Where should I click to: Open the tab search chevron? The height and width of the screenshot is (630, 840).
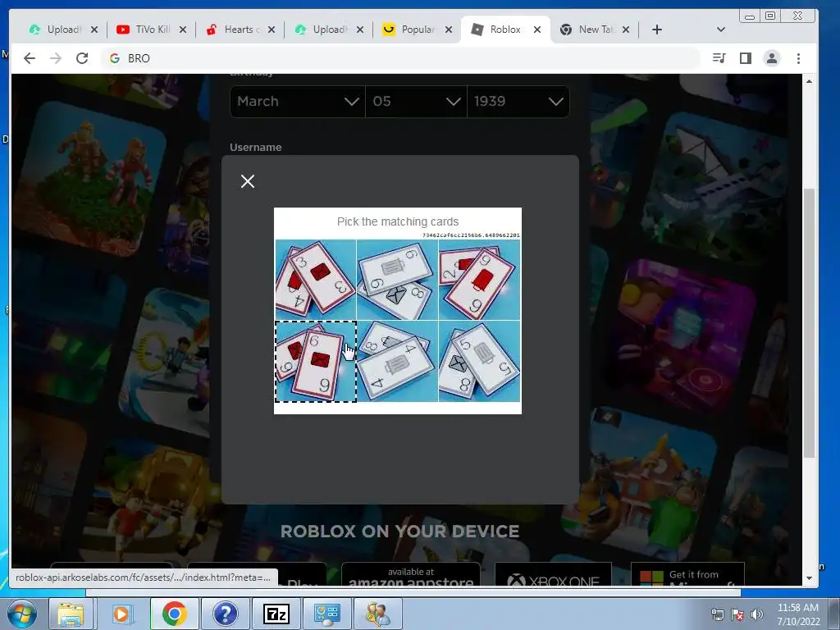[x=720, y=30]
